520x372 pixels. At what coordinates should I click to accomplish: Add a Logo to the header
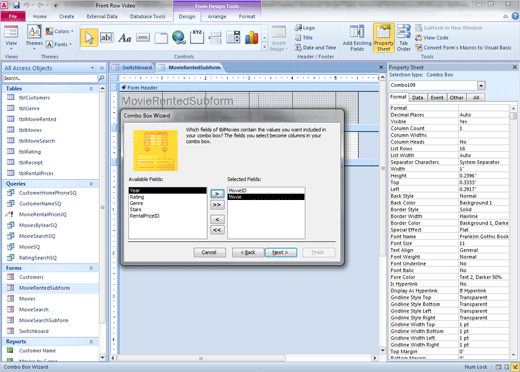[x=305, y=28]
